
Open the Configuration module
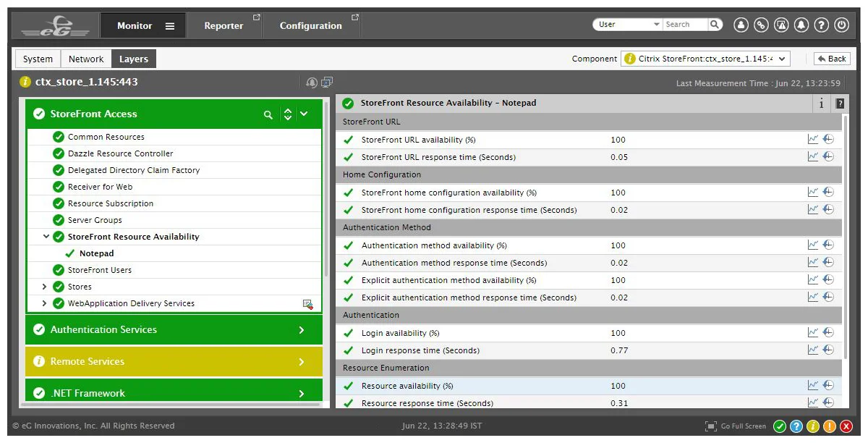pyautogui.click(x=310, y=26)
